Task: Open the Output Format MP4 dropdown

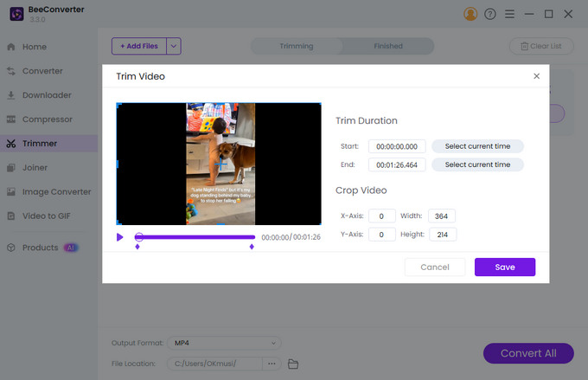Action: 224,343
